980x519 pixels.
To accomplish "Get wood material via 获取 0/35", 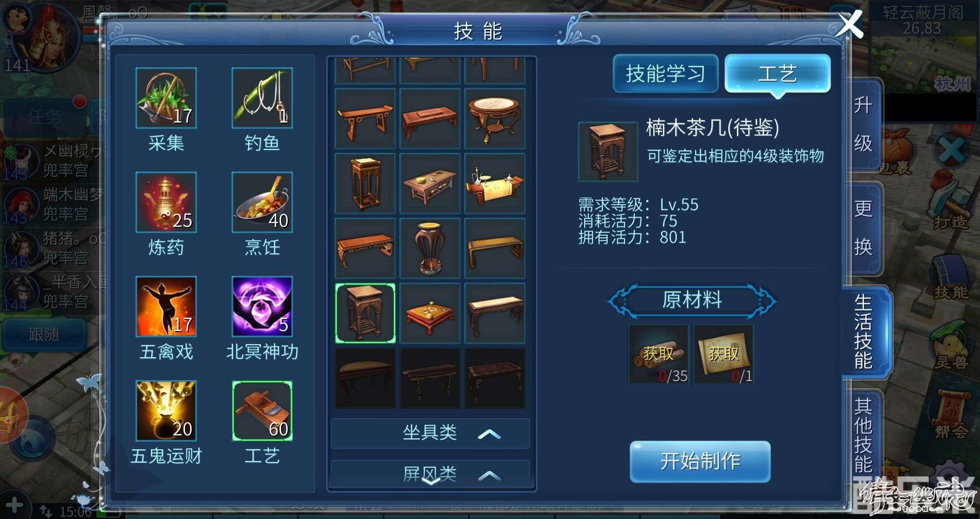I will (x=659, y=354).
